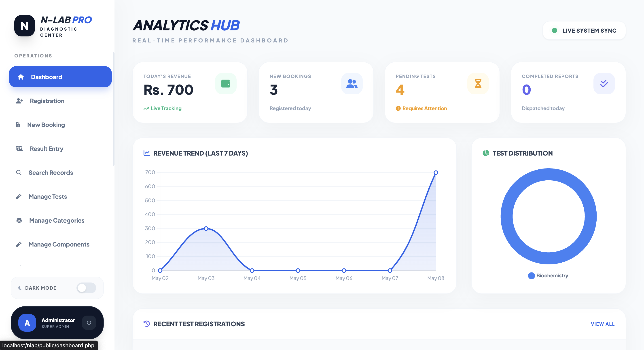Click the users icon in New Bookings
The image size is (644, 350).
(x=352, y=84)
